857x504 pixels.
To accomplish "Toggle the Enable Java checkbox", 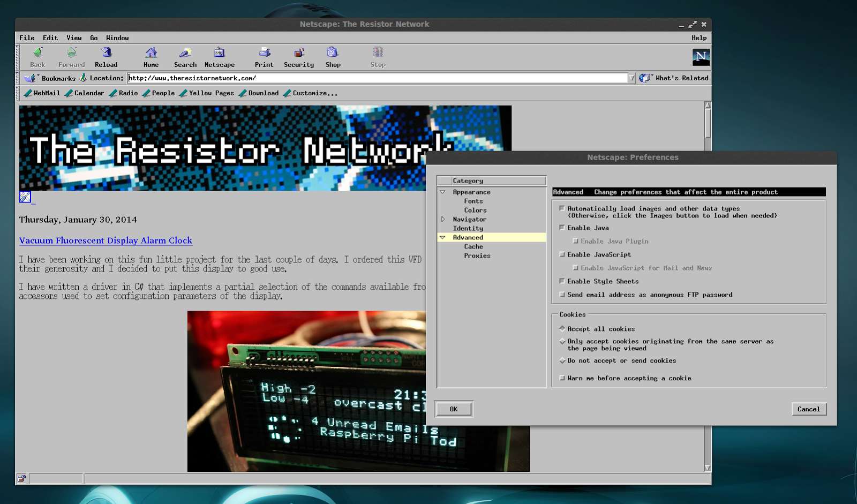I will 562,228.
